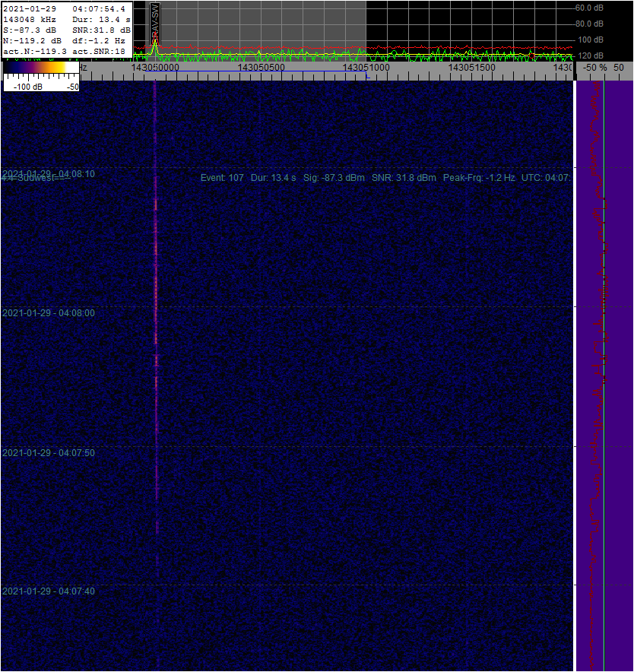Click the 04:07:50 waterfall timestamp
The height and width of the screenshot is (672, 634).
pos(49,452)
